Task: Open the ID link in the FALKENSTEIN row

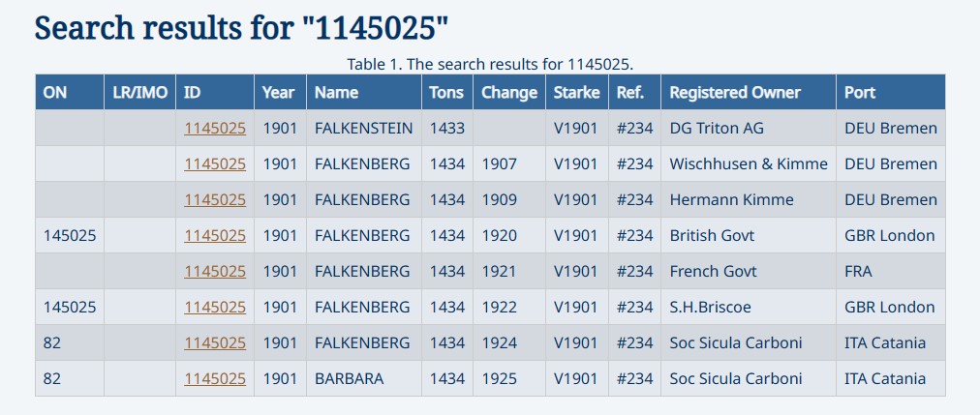Action: (215, 128)
